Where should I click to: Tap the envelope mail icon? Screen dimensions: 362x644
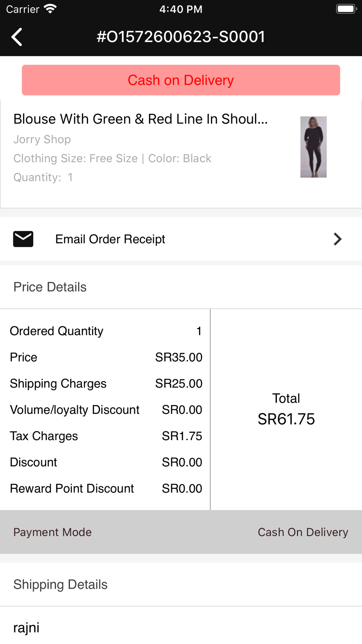click(23, 239)
